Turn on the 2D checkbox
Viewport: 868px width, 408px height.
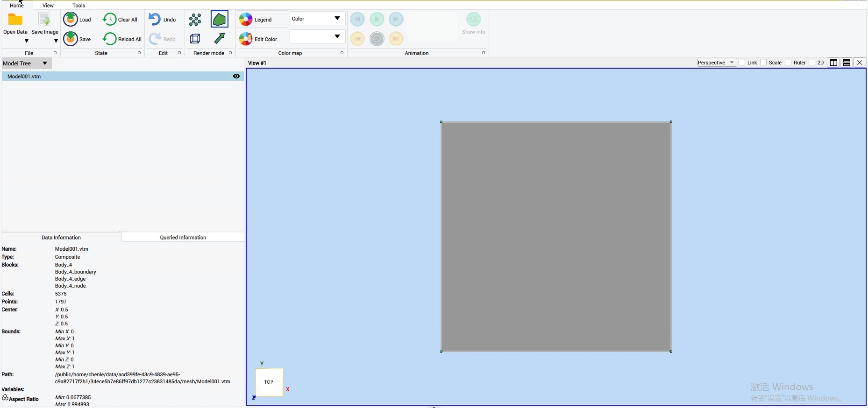(x=812, y=63)
